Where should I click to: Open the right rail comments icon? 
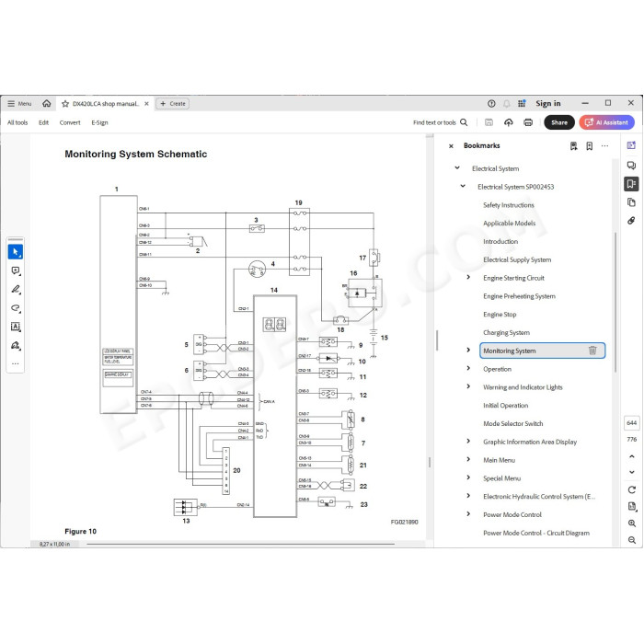coord(631,165)
